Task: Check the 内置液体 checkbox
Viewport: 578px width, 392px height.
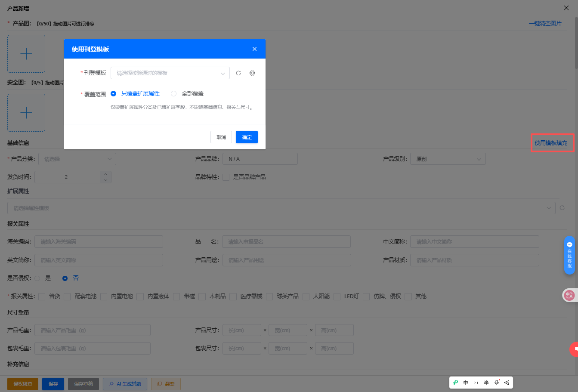Action: pos(140,296)
